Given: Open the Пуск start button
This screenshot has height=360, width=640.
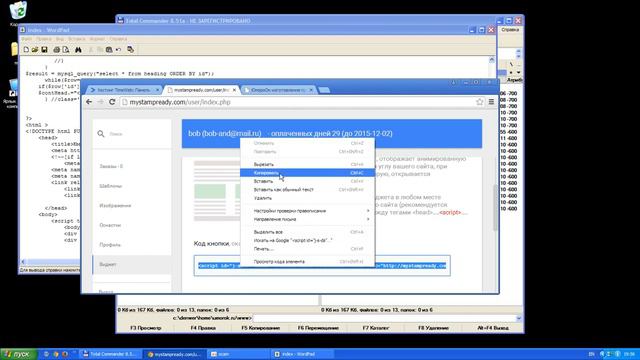Looking at the screenshot, I should (19, 354).
